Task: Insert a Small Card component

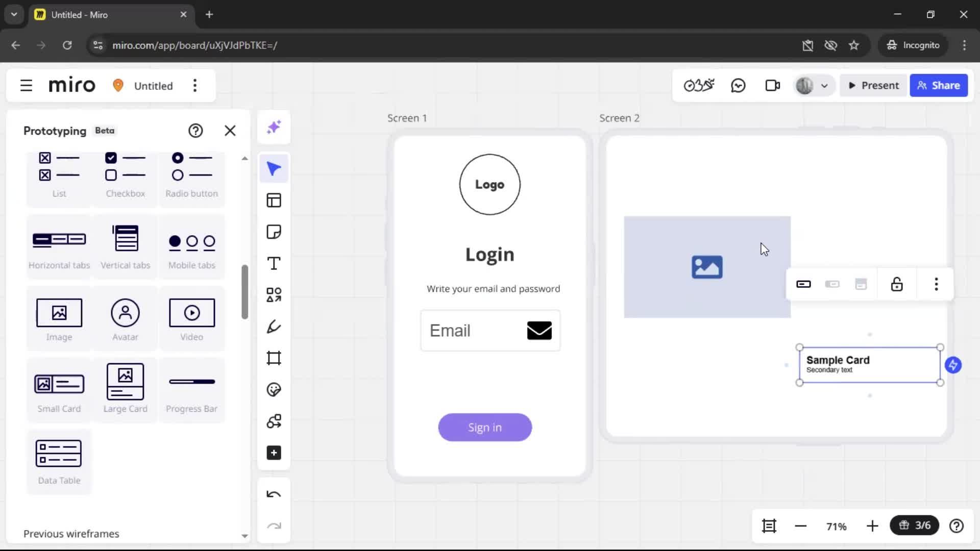Action: coord(59,391)
